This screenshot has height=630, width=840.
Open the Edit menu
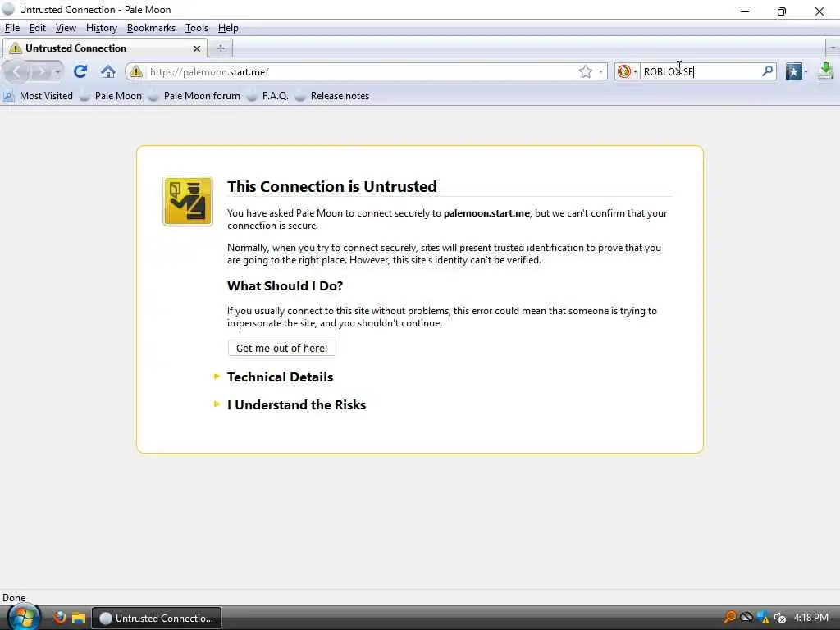pyautogui.click(x=37, y=28)
